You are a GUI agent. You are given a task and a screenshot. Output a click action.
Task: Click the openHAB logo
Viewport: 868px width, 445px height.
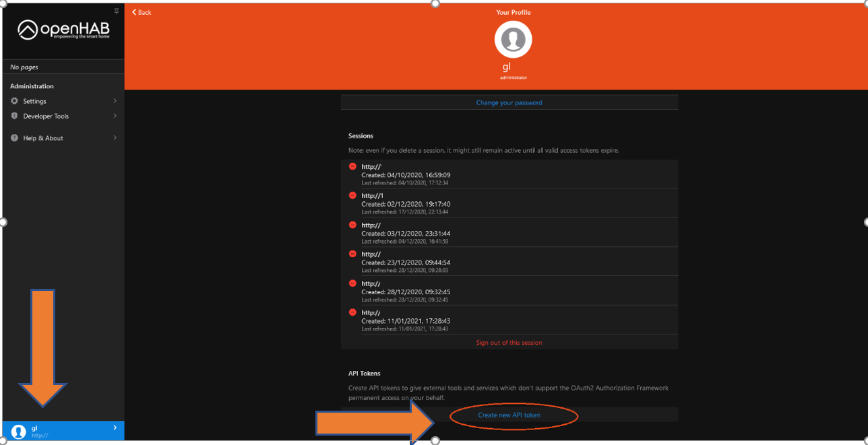[x=63, y=30]
